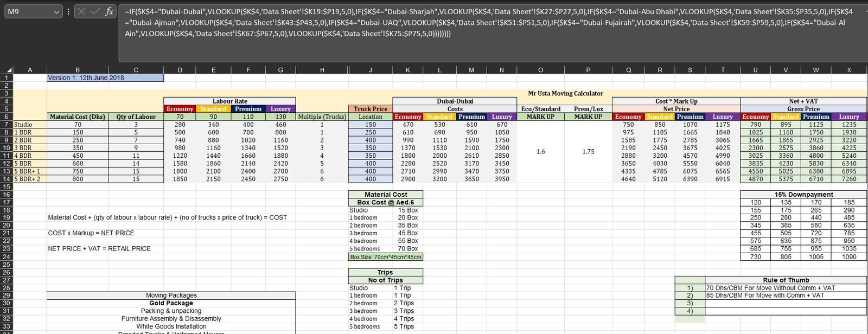The image size is (868, 334).
Task: Click the Eco/Standard markup header
Action: (540, 109)
